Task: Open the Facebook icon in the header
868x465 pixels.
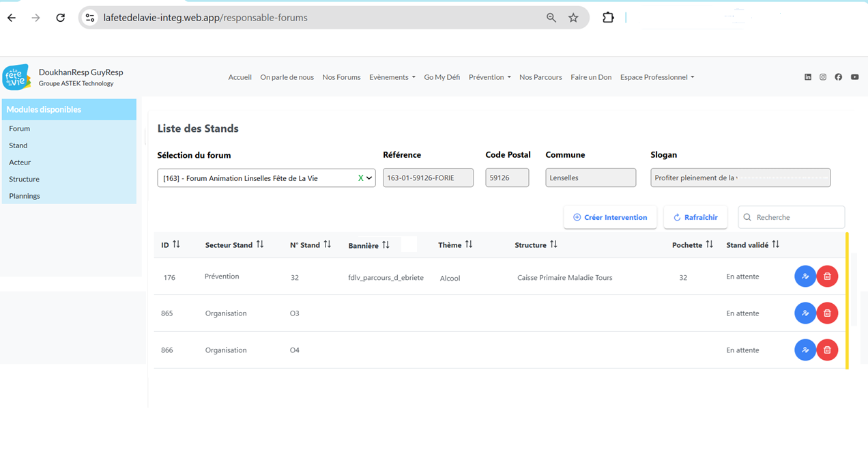Action: 839,77
